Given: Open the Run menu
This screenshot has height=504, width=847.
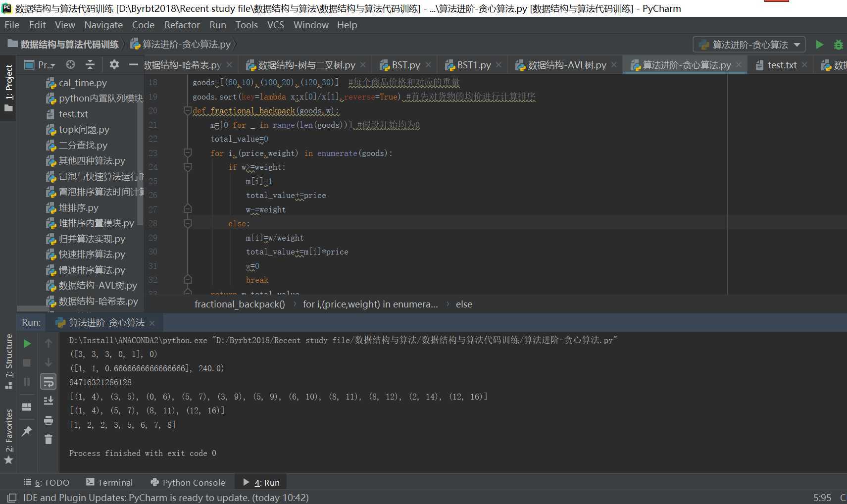Looking at the screenshot, I should [x=218, y=25].
